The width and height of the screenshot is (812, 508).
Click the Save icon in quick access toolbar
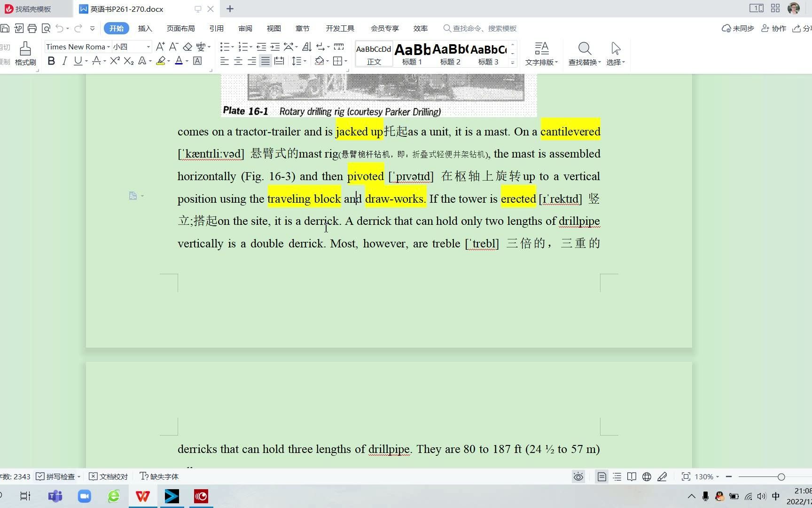point(5,28)
